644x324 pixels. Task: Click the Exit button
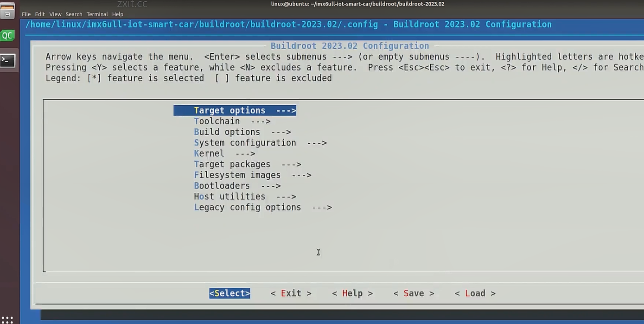click(291, 293)
